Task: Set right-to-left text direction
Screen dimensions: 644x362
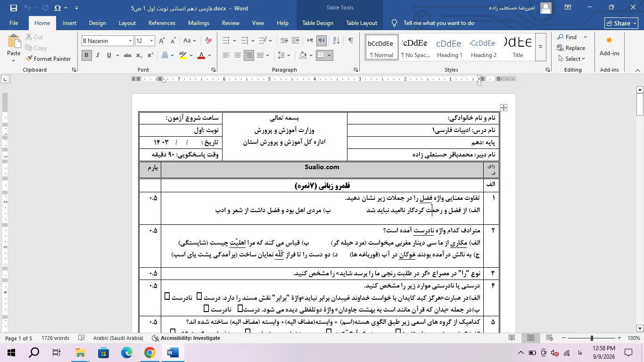Action: (x=322, y=41)
